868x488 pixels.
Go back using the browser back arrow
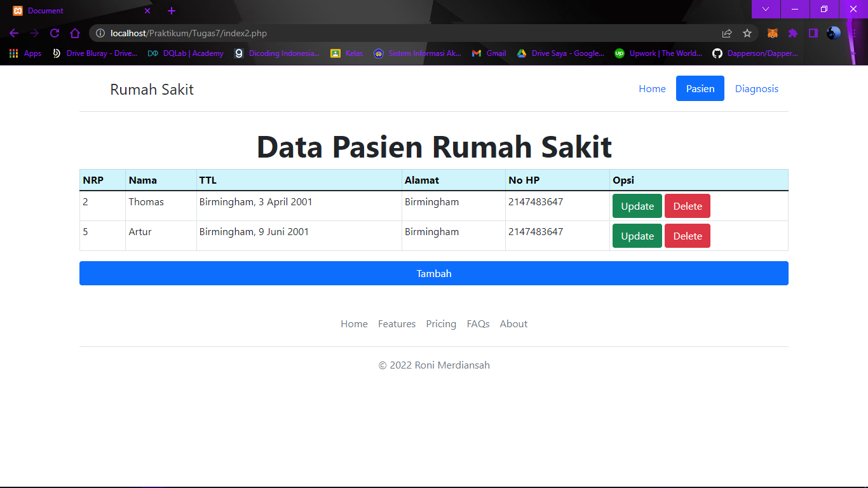(14, 33)
